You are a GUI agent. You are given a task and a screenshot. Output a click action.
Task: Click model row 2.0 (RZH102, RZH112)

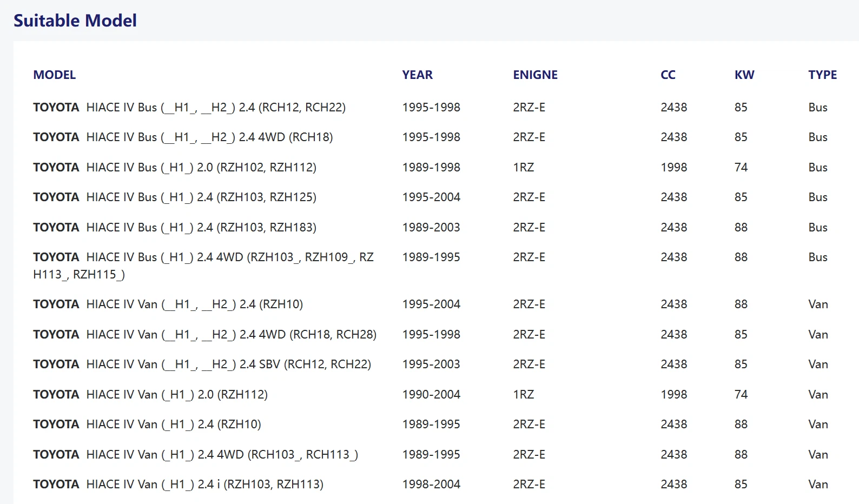(x=175, y=167)
